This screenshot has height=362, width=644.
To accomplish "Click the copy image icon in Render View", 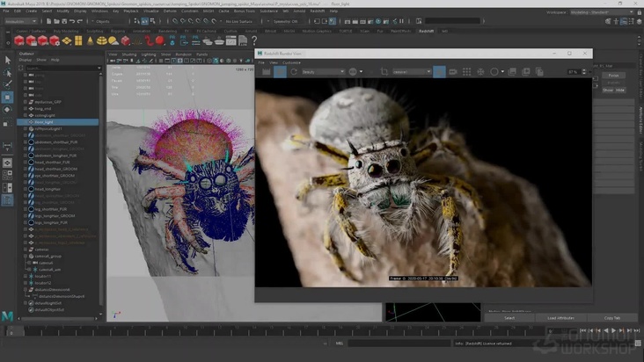I will click(x=539, y=72).
